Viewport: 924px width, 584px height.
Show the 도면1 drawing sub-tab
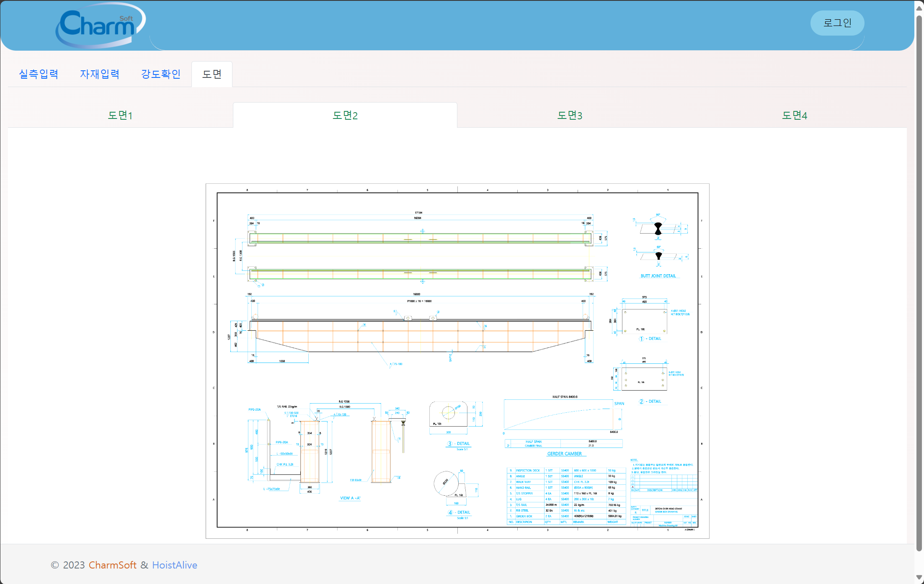(120, 115)
